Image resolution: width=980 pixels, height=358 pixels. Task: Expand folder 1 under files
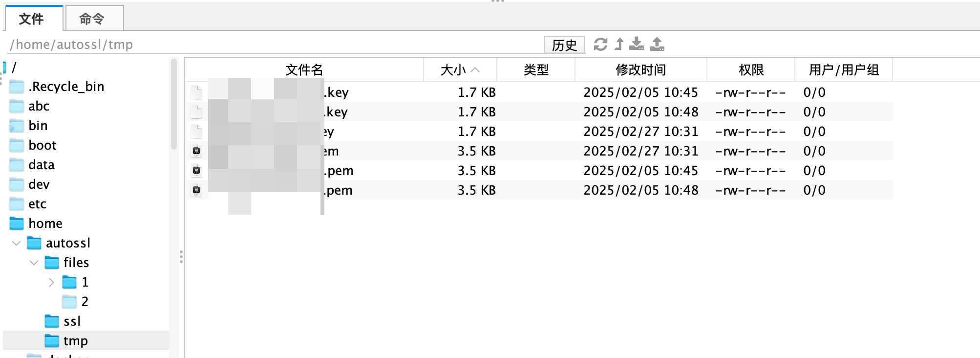tap(52, 282)
